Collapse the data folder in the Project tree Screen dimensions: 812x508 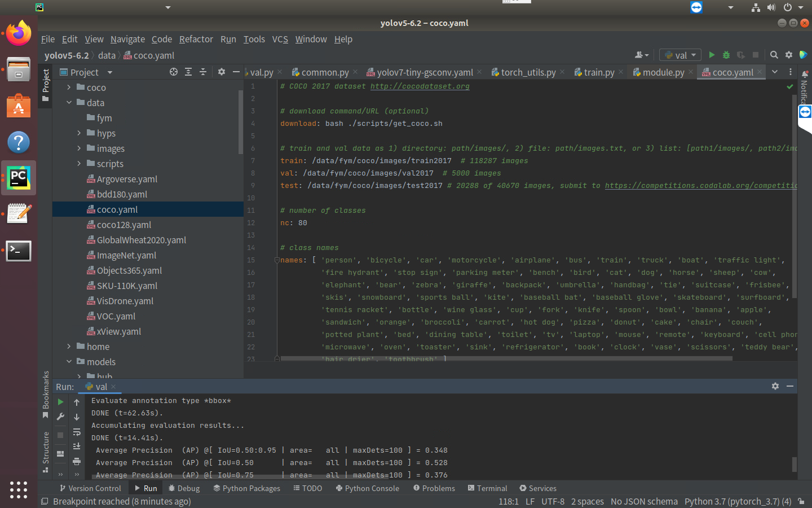click(69, 102)
